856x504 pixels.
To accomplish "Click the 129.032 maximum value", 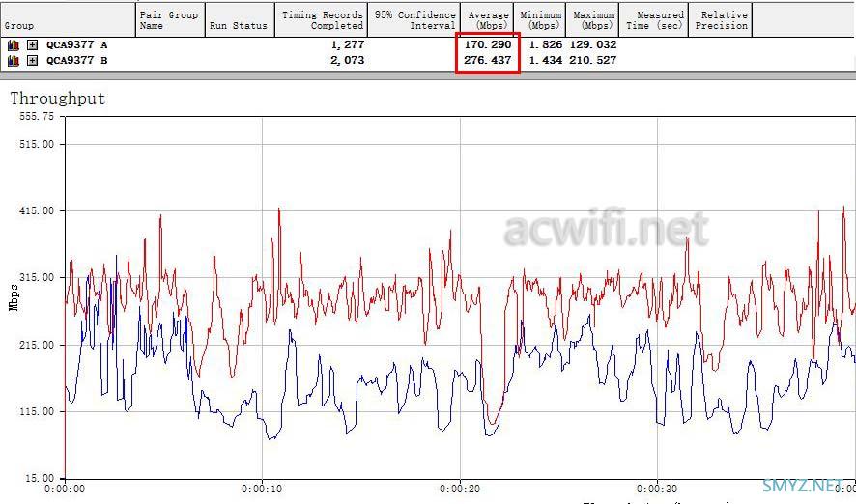I will coord(593,44).
